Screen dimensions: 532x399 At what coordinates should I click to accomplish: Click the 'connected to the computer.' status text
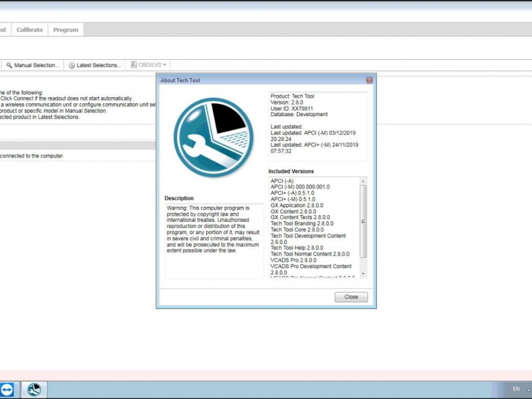pyautogui.click(x=32, y=156)
